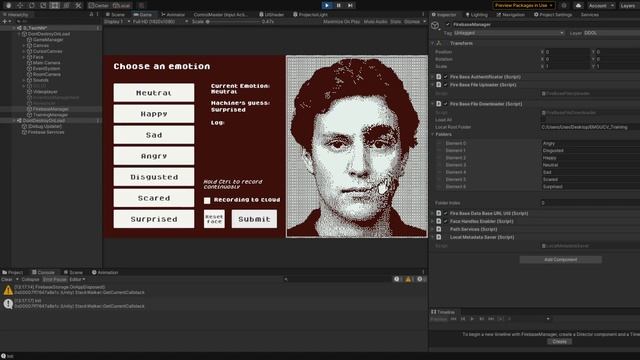Screen dimensions: 640x360
Task: Click the Fire Base Authentificator script icon
Action: [x=439, y=77]
